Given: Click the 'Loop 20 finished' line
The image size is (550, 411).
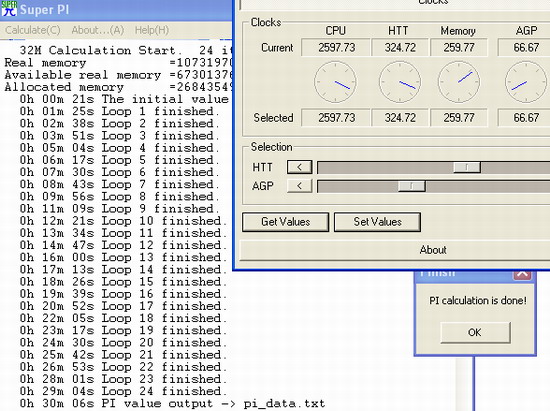Looking at the screenshot, I should click(x=123, y=343).
